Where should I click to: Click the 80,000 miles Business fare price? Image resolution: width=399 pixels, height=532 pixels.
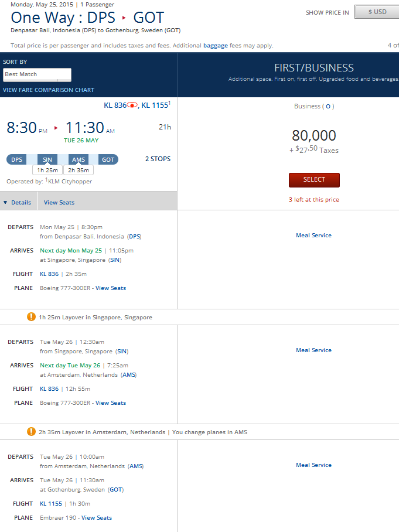[314, 135]
